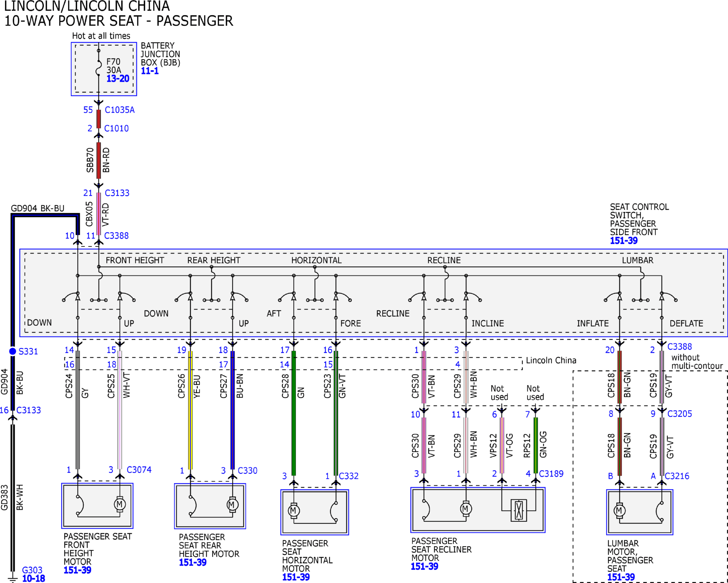Click the motor symbol in Horizontal Motor
The height and width of the screenshot is (583, 728).
[294, 511]
